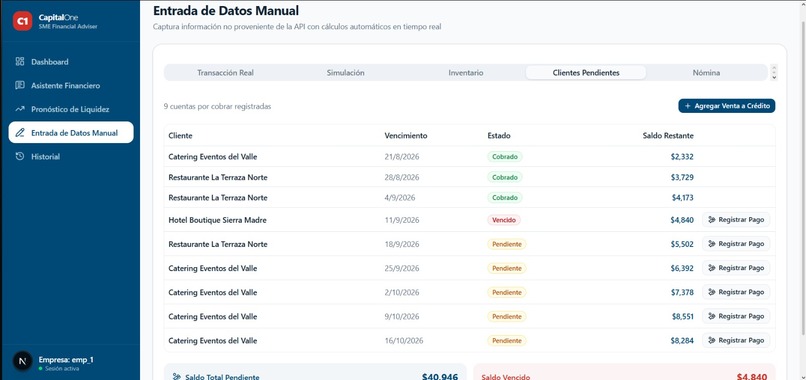Viewport: 806px width, 380px height.
Task: Click the Vencimiento column header
Action: (406, 136)
